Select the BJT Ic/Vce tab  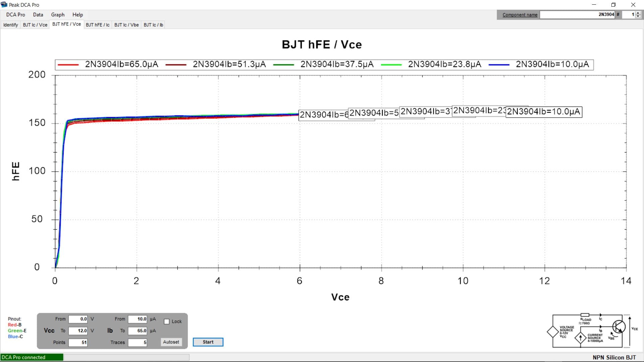pyautogui.click(x=35, y=25)
